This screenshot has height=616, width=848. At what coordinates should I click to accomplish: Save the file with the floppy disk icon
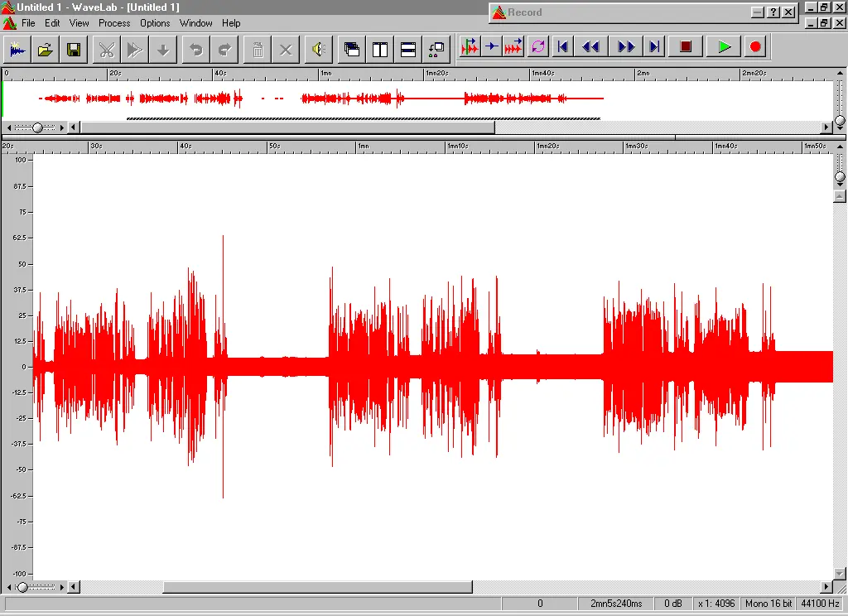point(74,50)
